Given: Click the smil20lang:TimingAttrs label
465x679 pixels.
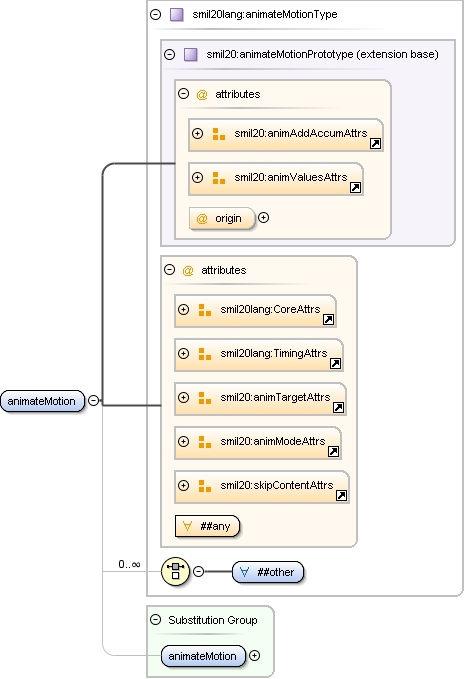Looking at the screenshot, I should pyautogui.click(x=274, y=353).
